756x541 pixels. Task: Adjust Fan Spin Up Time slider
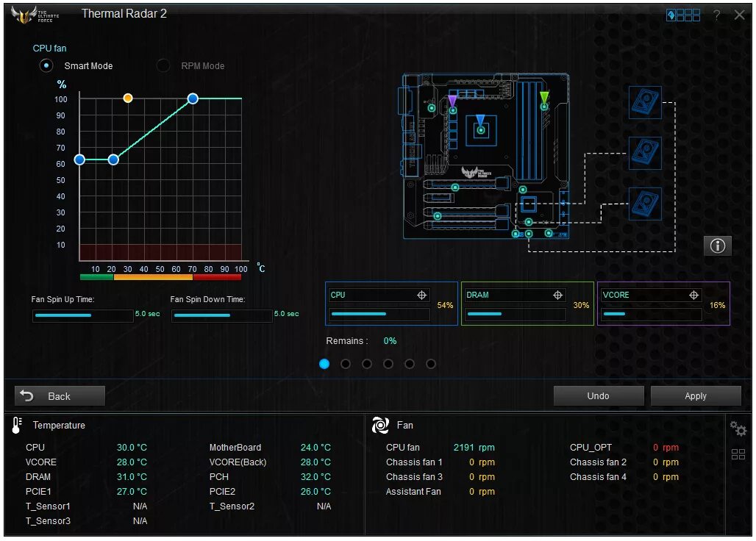click(x=82, y=315)
